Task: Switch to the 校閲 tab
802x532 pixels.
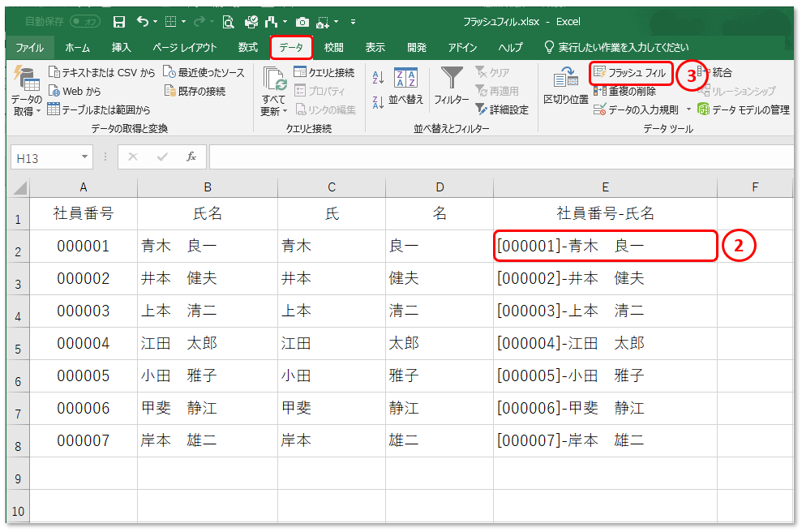Action: [334, 48]
